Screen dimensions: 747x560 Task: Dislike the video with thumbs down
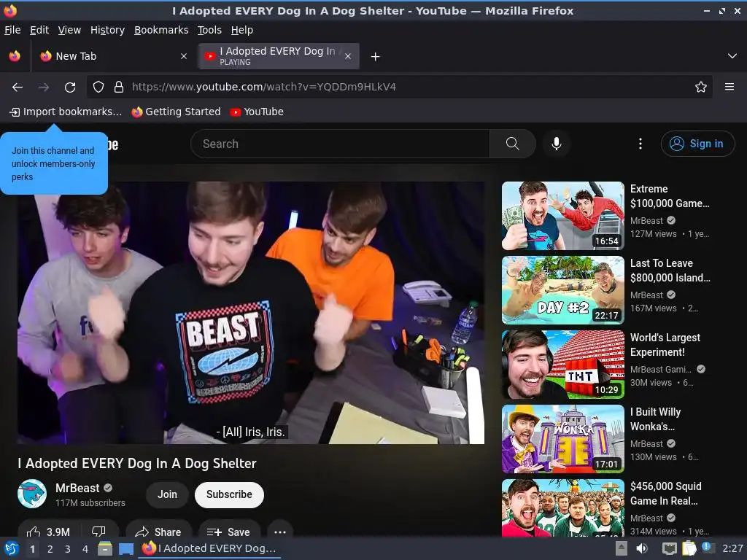pos(98,532)
